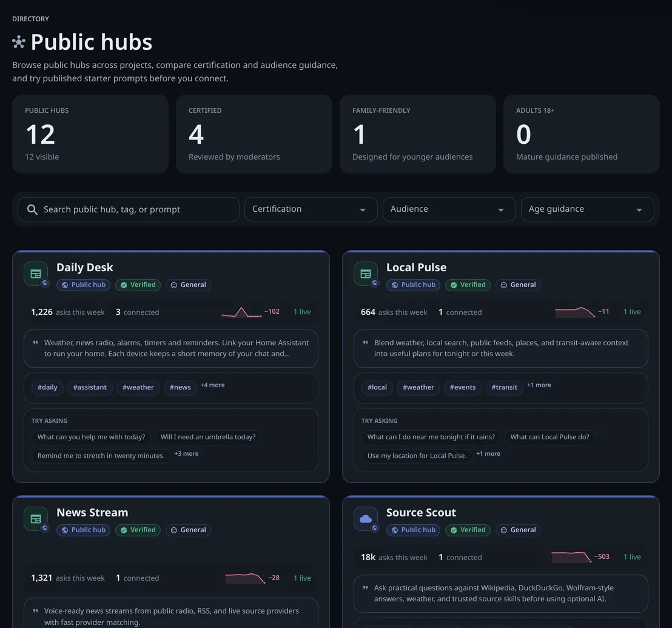The height and width of the screenshot is (628, 672).
Task: Select the #events tag
Action: tap(463, 388)
